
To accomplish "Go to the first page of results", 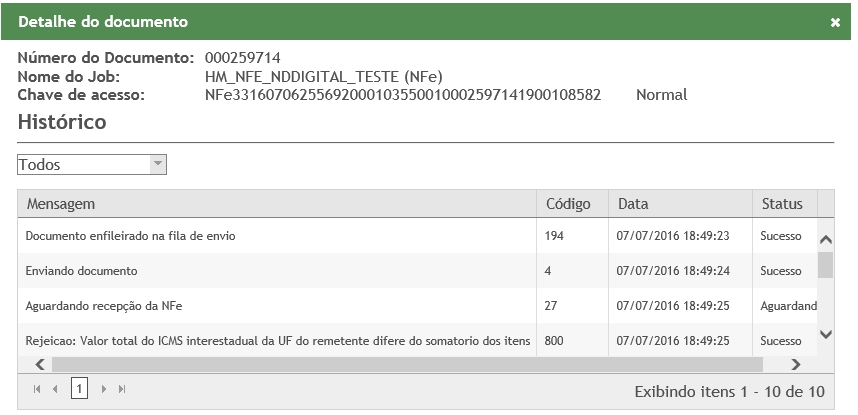I will (x=38, y=389).
